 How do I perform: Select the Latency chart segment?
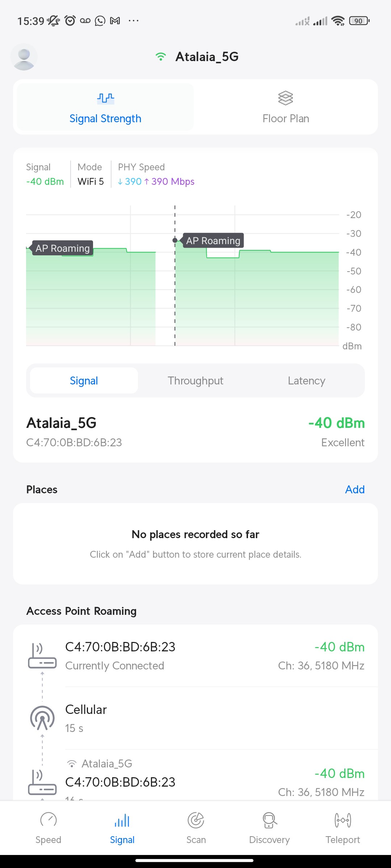click(x=306, y=380)
